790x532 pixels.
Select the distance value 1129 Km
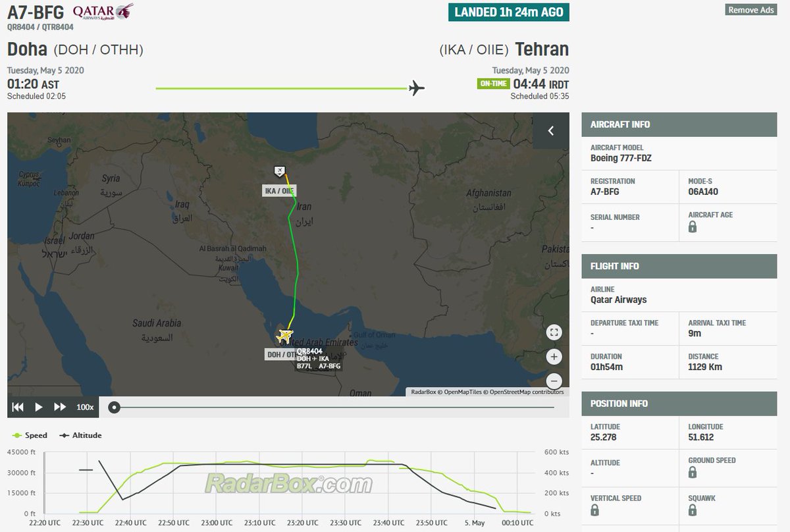point(705,367)
